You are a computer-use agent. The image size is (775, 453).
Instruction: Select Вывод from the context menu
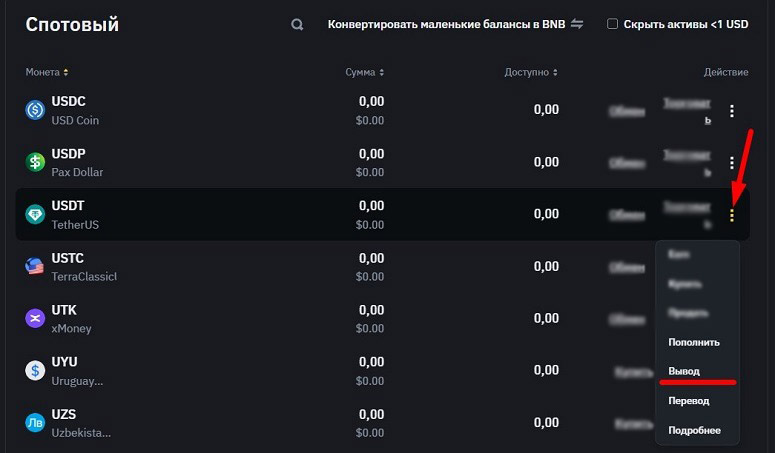click(684, 371)
